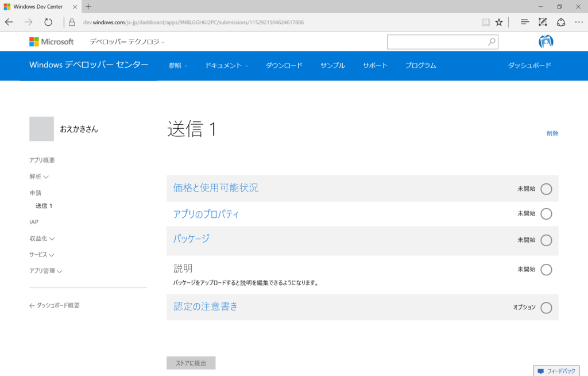This screenshot has width=588, height=376.
Task: Click the padlock security icon
Action: (72, 22)
